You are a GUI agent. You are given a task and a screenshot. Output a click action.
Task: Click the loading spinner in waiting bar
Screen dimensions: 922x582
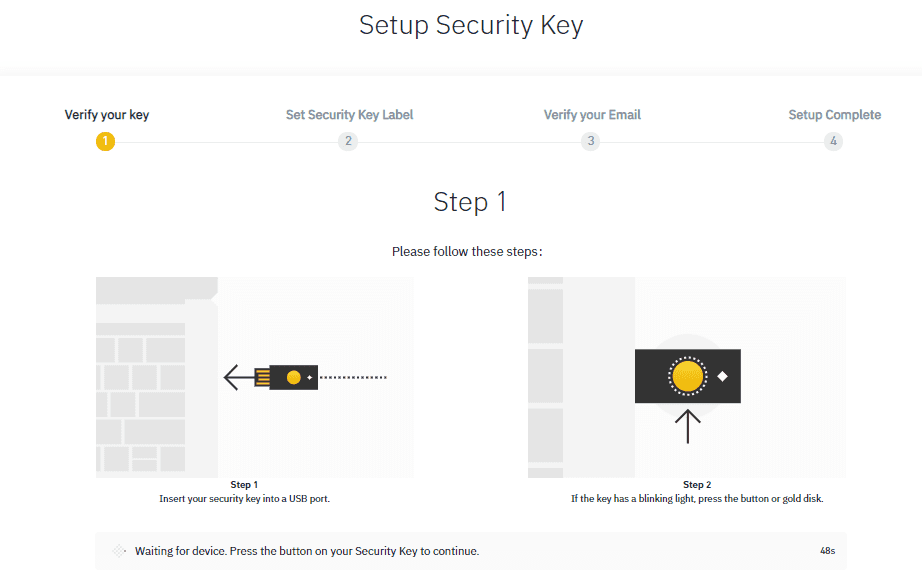(x=119, y=551)
